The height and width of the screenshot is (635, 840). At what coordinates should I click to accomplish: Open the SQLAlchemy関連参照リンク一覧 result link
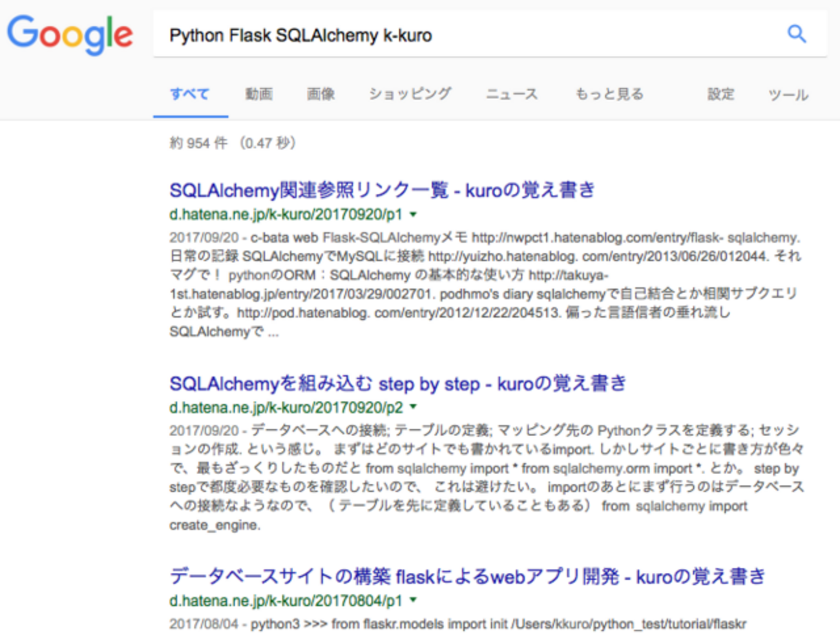(381, 189)
